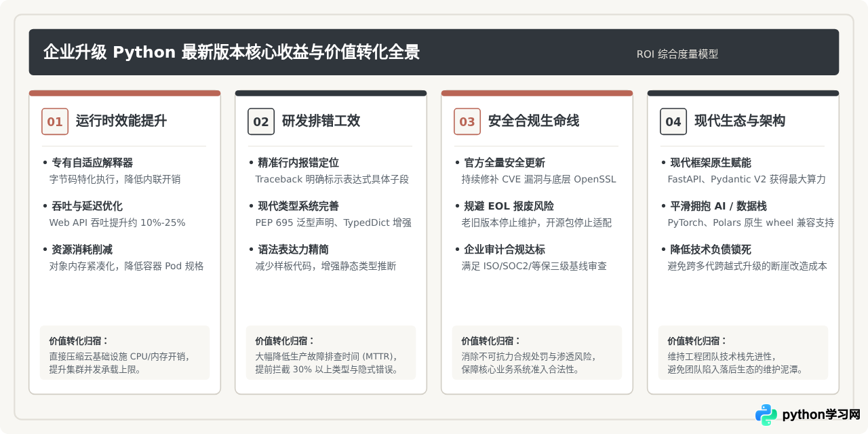The image size is (868, 434).
Task: Click the '企业审计合规达标' bullet
Action: pyautogui.click(x=505, y=250)
